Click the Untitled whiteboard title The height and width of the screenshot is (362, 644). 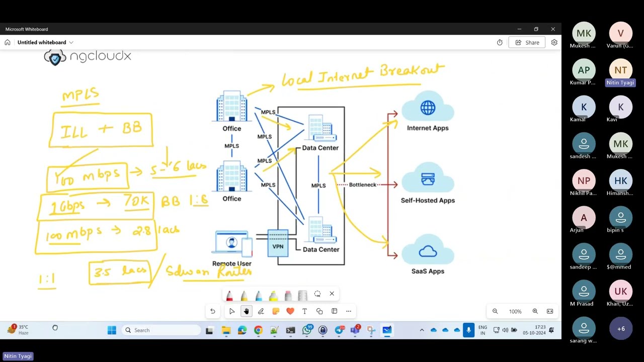pyautogui.click(x=42, y=42)
